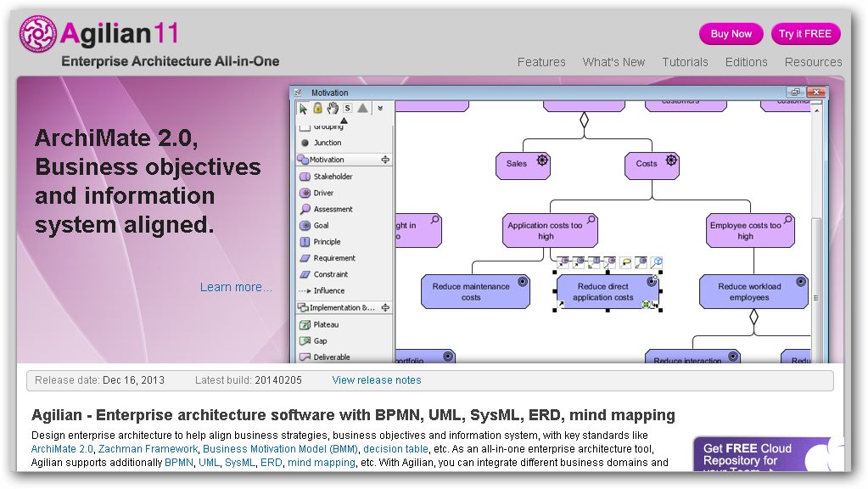Click the Try it FREE button
The height and width of the screenshot is (489, 868).
point(805,34)
